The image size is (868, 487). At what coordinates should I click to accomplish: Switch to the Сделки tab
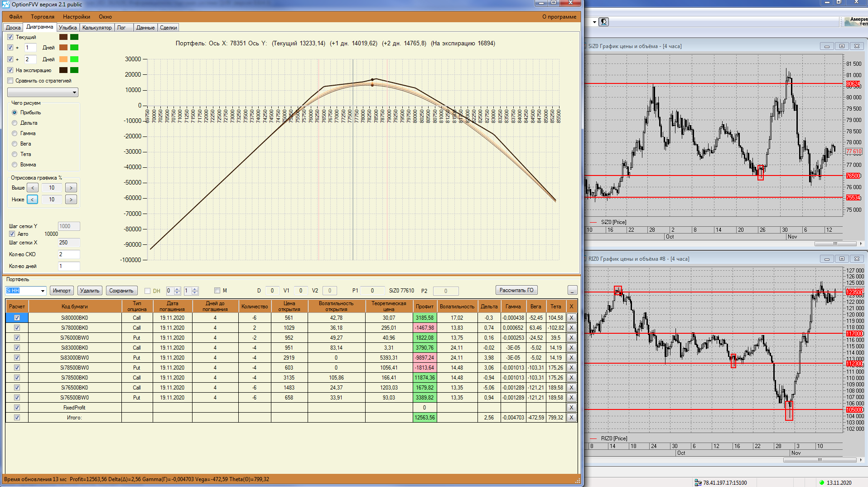pos(169,28)
